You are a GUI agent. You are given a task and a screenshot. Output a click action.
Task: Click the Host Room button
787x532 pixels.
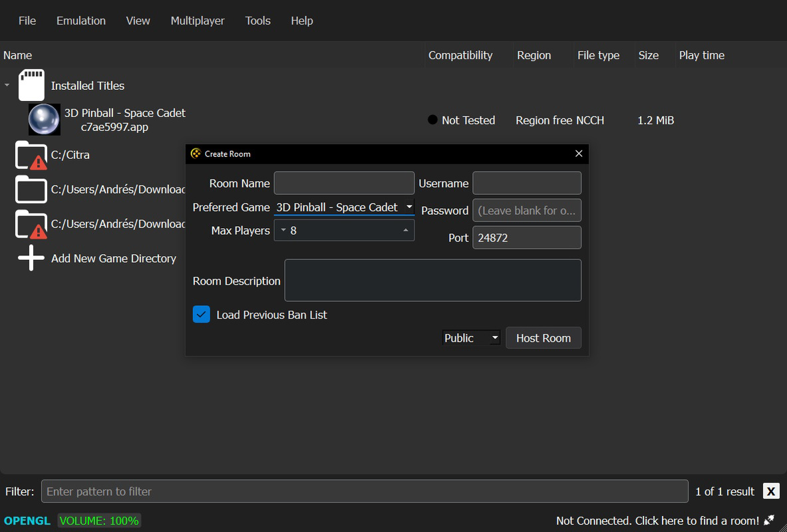click(544, 338)
